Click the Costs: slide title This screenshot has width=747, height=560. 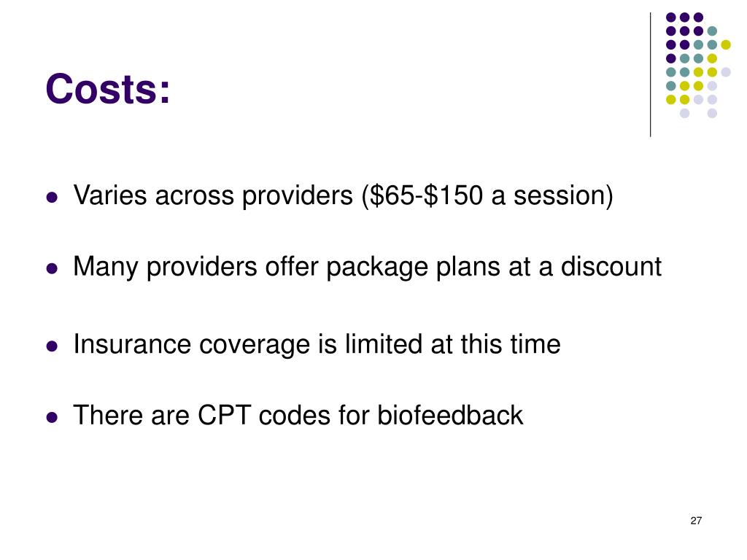pos(108,89)
